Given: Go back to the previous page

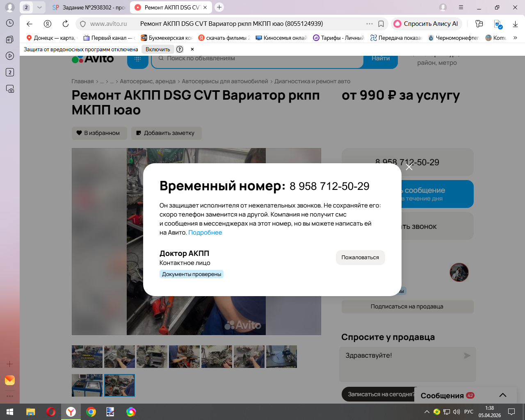Looking at the screenshot, I should 30,24.
